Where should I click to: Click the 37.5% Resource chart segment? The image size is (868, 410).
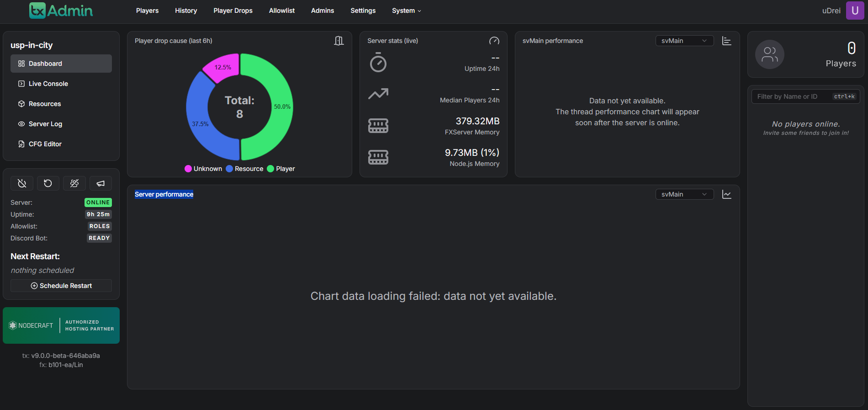coord(200,124)
